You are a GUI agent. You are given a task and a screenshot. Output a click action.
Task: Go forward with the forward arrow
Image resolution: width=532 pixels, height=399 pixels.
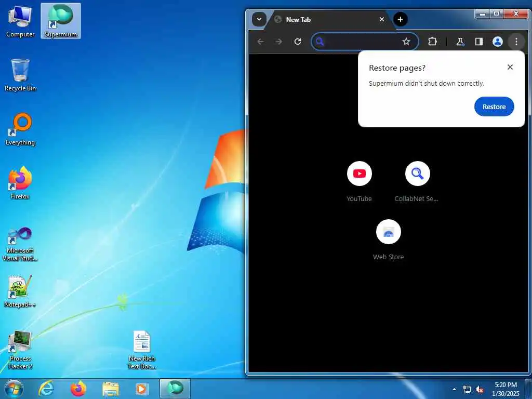pyautogui.click(x=279, y=42)
